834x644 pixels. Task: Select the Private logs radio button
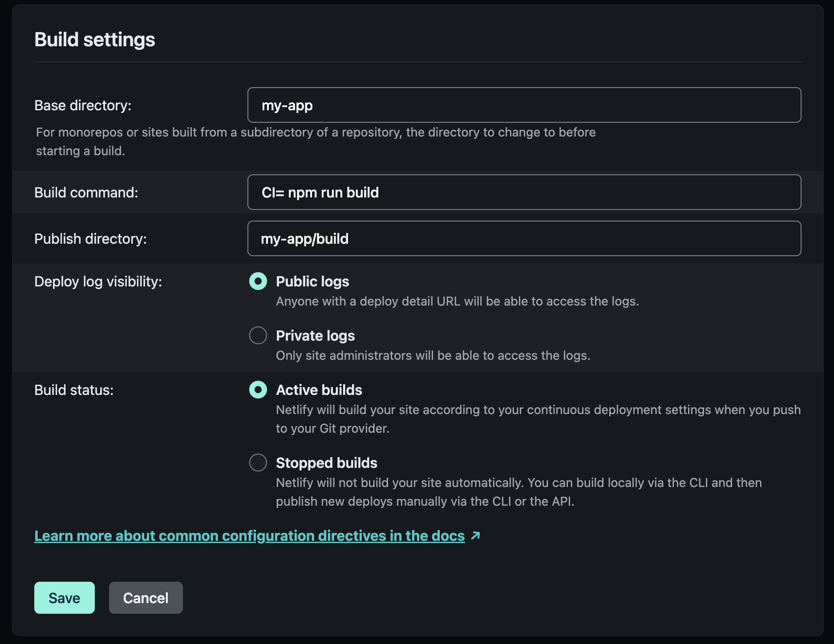click(258, 335)
